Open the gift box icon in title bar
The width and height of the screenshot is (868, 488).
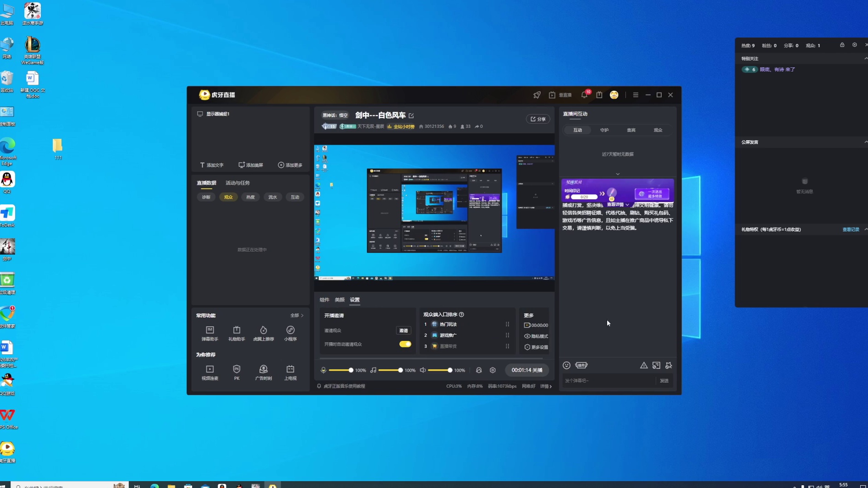pos(599,95)
